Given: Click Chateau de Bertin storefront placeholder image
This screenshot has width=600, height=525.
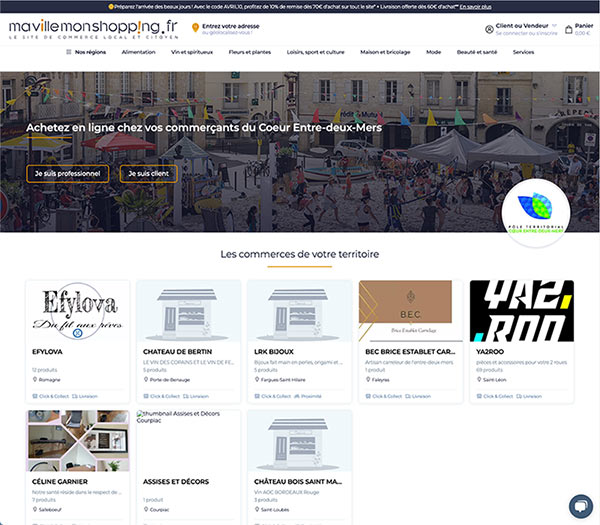Looking at the screenshot, I should (189, 311).
